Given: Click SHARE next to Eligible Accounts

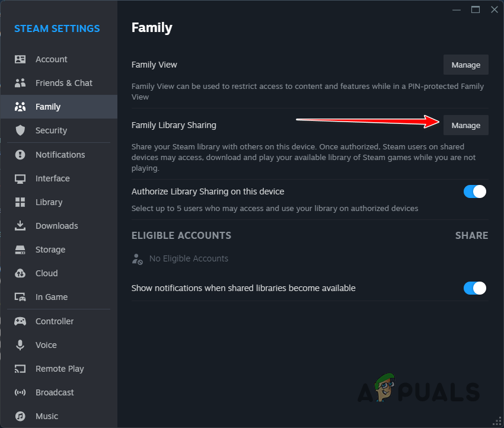Looking at the screenshot, I should [x=471, y=235].
